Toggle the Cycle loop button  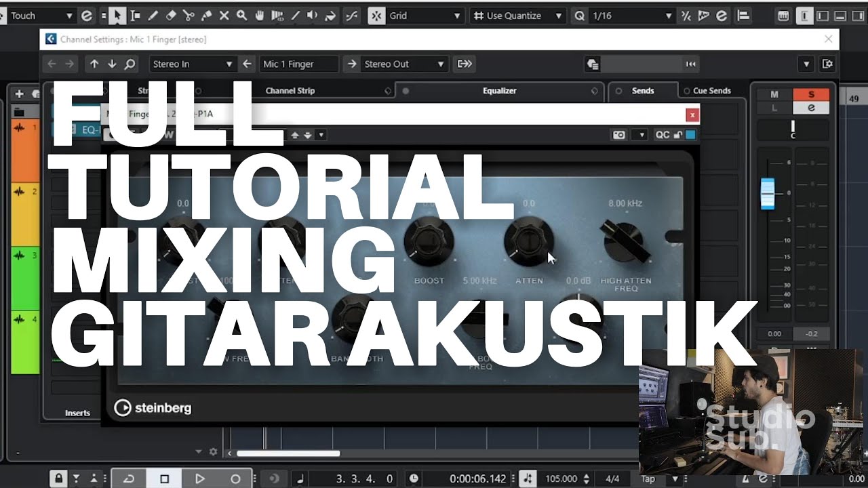(x=129, y=479)
